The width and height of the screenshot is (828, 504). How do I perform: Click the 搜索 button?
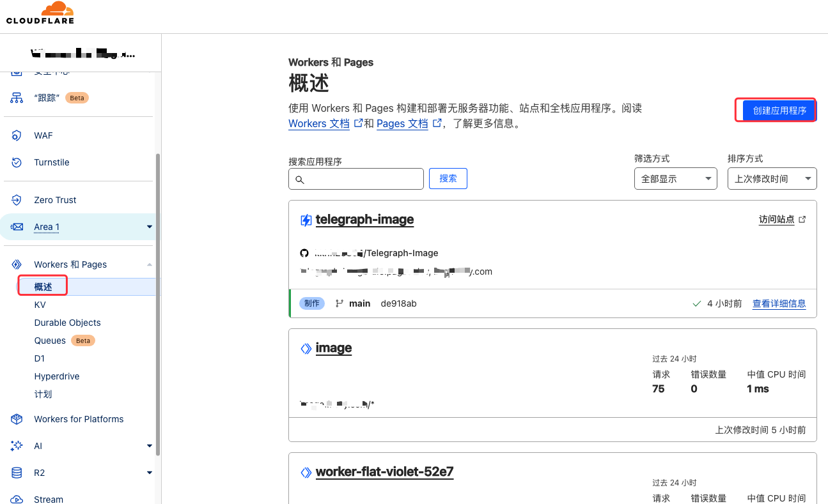coord(448,179)
